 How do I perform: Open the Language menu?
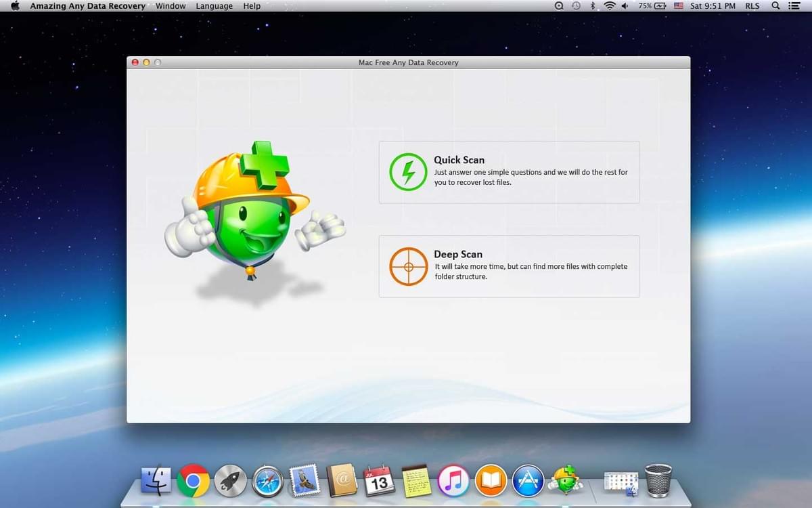[x=214, y=6]
